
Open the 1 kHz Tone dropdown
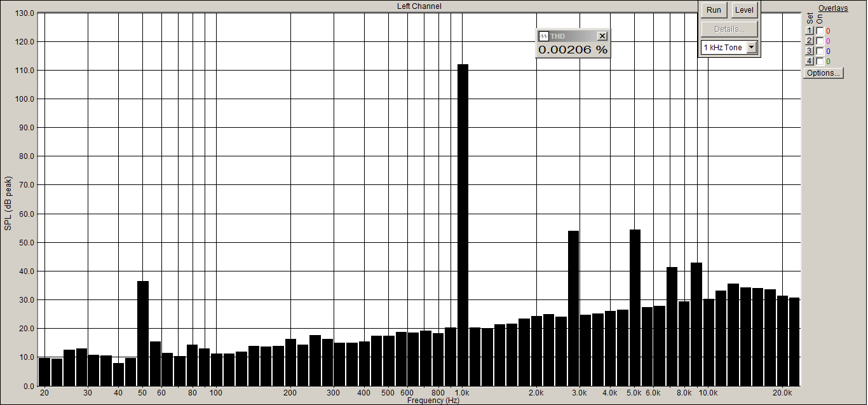(752, 47)
